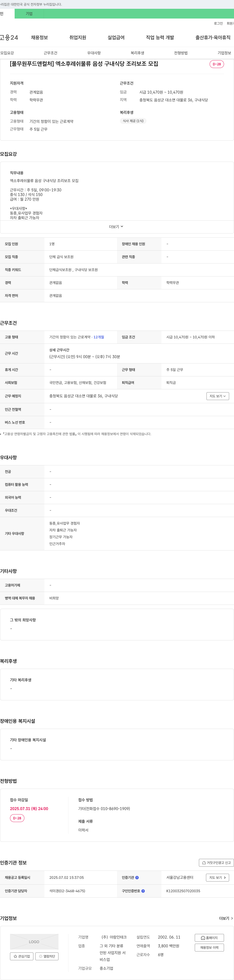Click certification number K120032507020035

183,891
